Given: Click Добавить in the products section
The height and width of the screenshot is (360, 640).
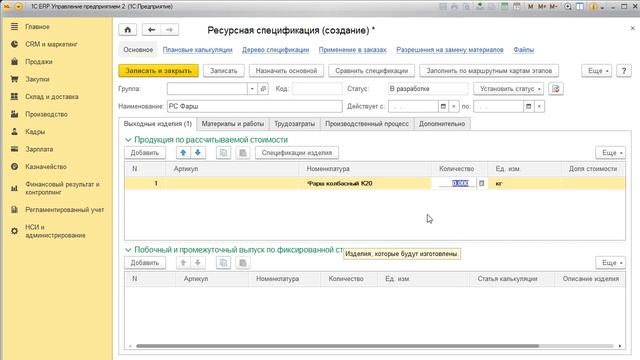Looking at the screenshot, I should point(144,153).
